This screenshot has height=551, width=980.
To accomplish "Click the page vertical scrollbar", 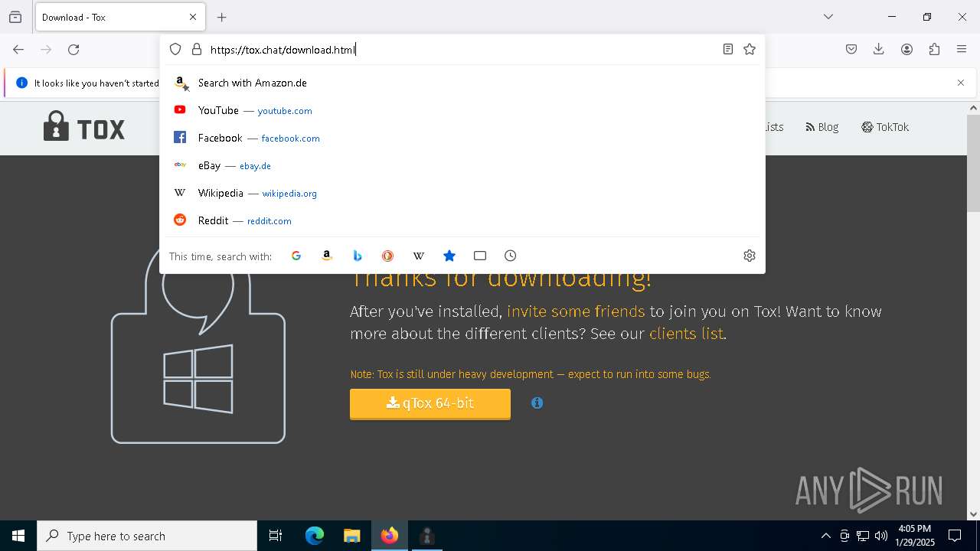I will click(974, 162).
